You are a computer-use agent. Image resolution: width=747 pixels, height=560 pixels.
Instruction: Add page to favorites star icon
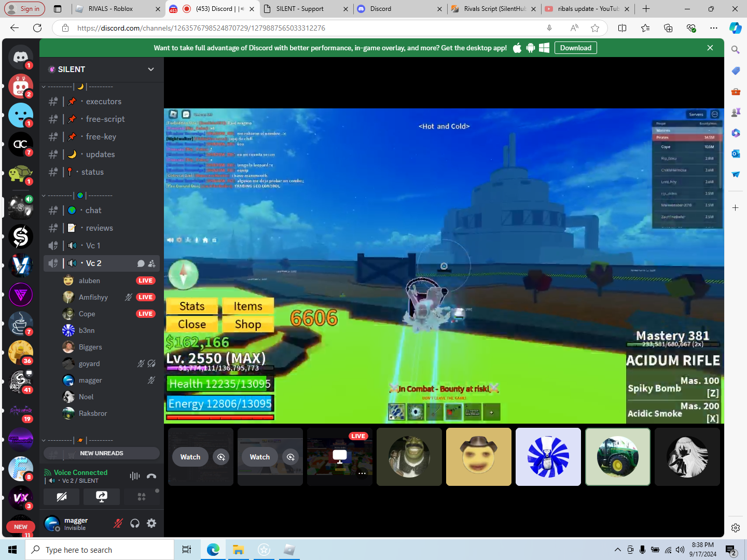(x=595, y=28)
